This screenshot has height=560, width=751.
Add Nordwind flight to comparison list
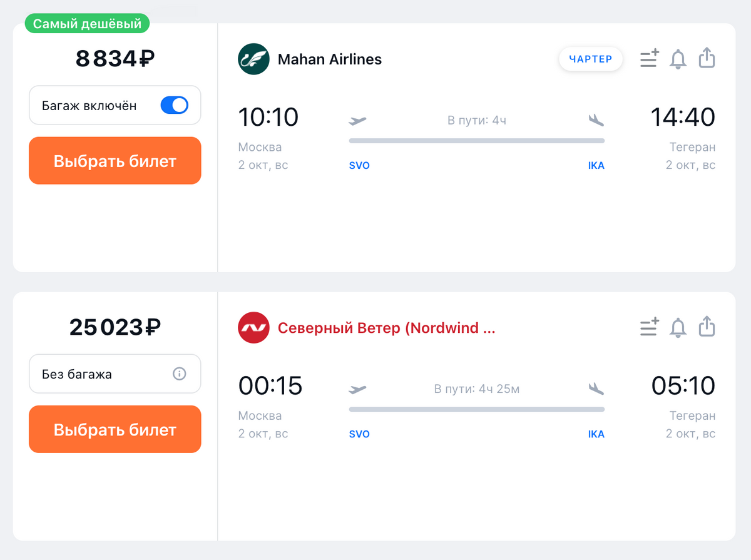tap(650, 327)
